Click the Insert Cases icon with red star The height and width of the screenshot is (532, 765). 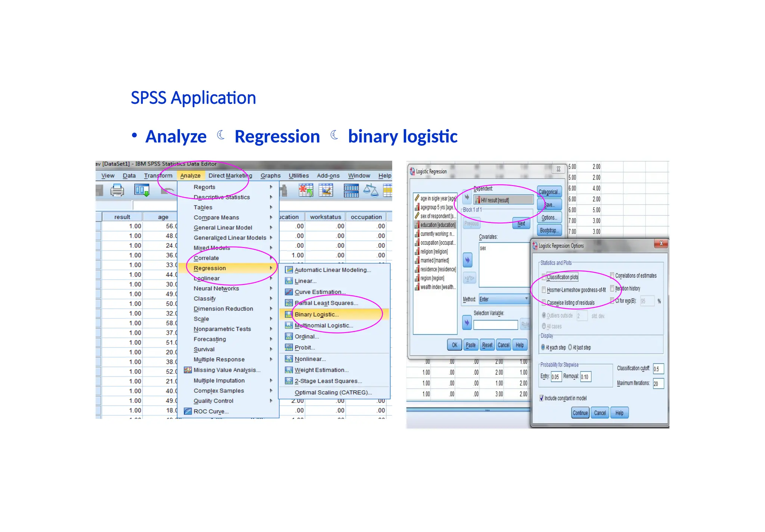(306, 190)
